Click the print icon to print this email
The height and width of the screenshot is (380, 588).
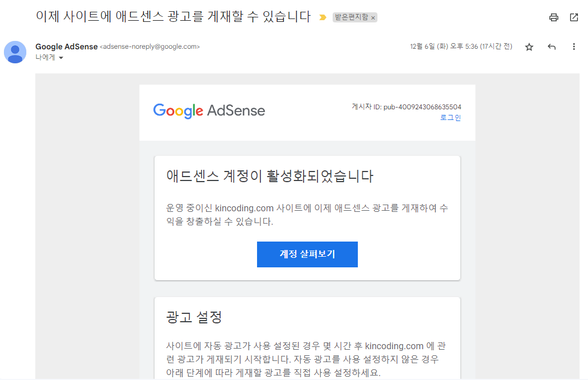(x=553, y=17)
